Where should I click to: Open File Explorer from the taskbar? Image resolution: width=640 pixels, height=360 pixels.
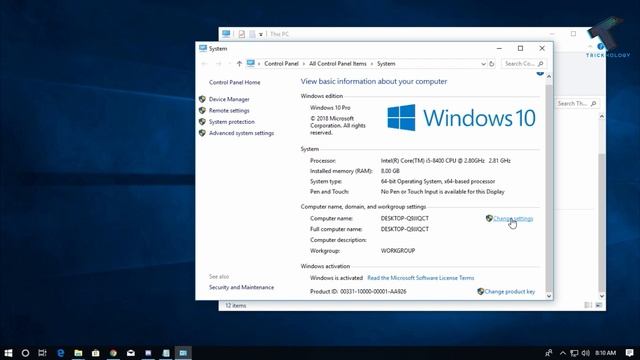pyautogui.click(x=78, y=353)
